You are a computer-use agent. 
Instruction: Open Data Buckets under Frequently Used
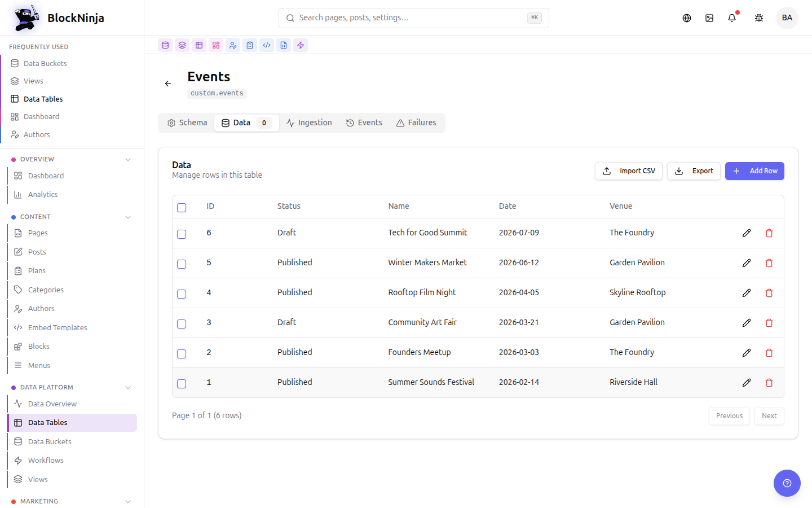pos(72,64)
